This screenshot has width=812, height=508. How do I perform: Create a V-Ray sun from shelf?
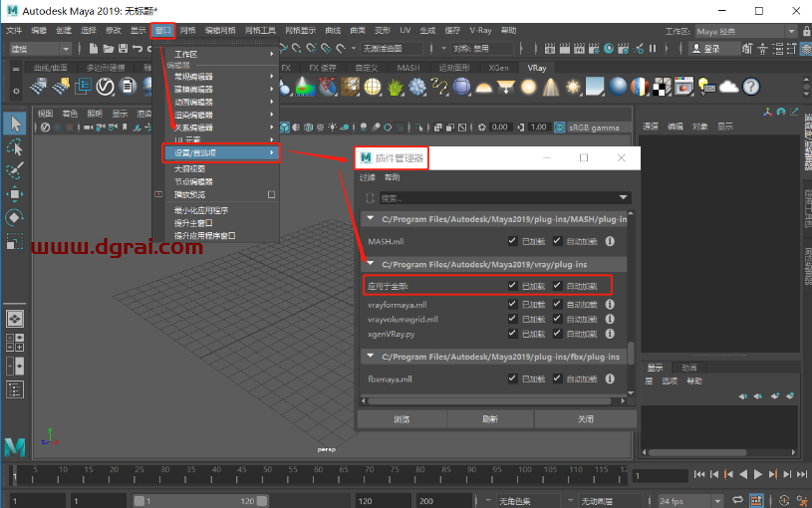[573, 87]
